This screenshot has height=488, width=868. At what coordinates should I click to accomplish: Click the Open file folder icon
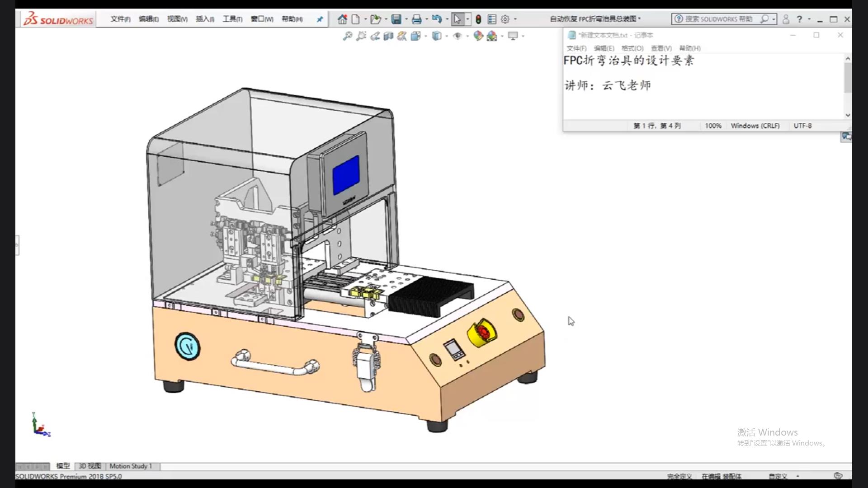(x=375, y=19)
